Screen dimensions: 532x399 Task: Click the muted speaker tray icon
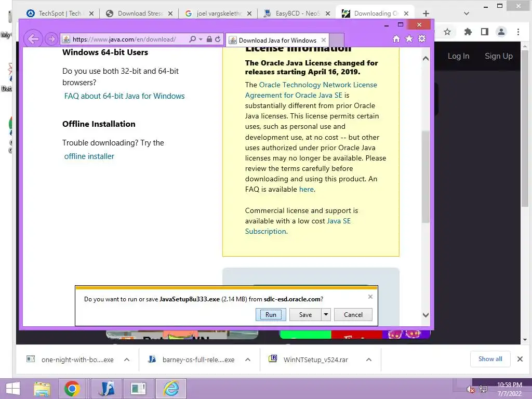point(470,390)
